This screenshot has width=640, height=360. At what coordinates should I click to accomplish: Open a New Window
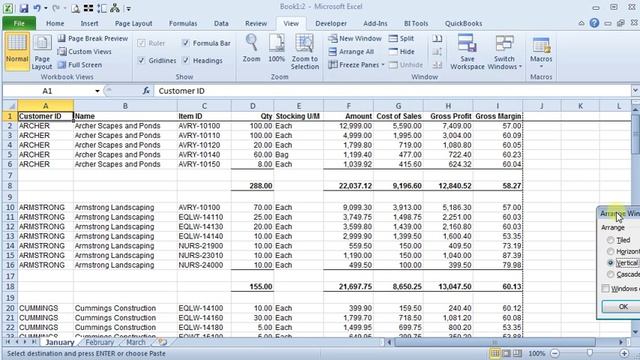click(x=355, y=38)
